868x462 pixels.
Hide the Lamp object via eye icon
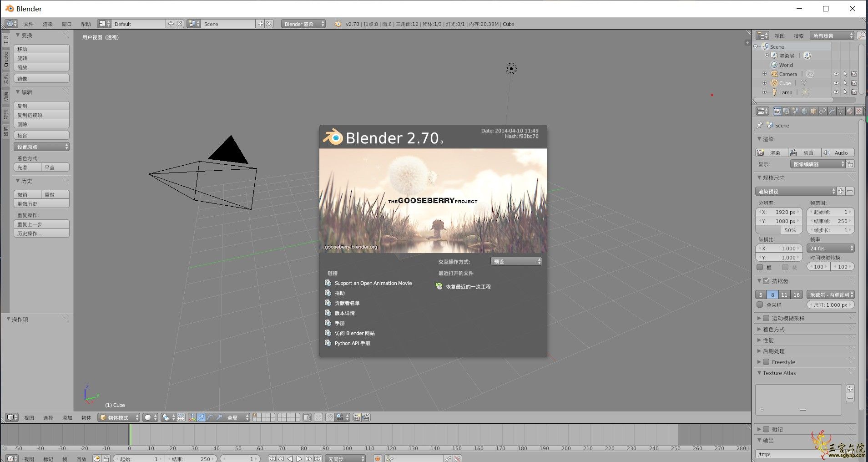(x=836, y=92)
